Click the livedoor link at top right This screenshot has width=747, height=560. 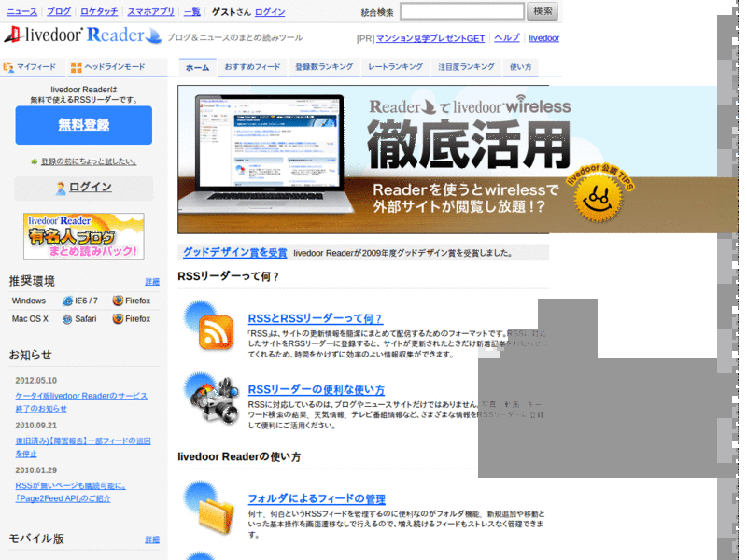pos(543,38)
